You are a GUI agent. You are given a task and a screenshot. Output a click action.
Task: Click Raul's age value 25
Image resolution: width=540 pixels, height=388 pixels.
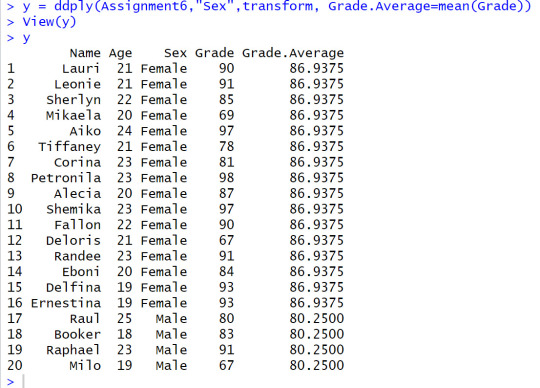click(124, 318)
